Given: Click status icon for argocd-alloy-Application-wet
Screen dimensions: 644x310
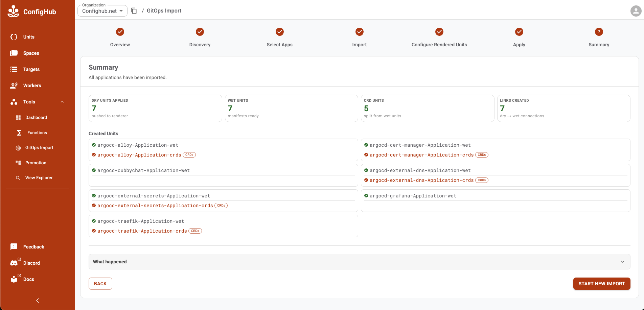Looking at the screenshot, I should (94, 145).
